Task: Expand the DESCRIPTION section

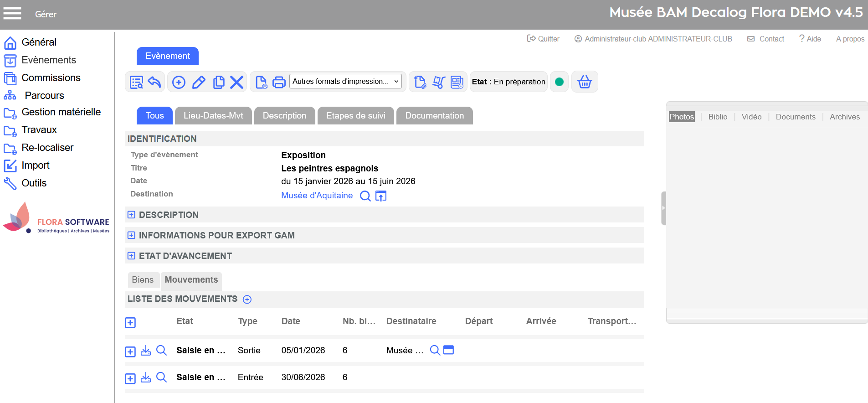Action: click(131, 215)
